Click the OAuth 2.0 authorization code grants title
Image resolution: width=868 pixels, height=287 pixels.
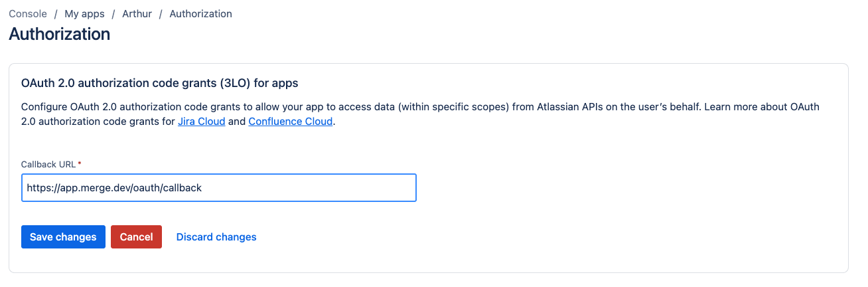[159, 84]
